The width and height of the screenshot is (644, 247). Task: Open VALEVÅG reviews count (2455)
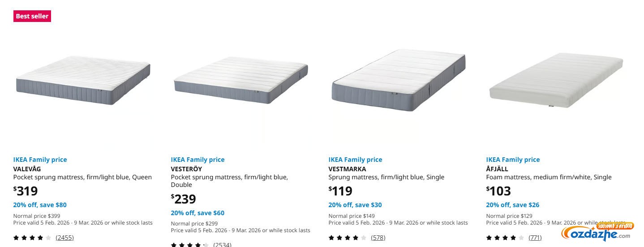(x=64, y=238)
